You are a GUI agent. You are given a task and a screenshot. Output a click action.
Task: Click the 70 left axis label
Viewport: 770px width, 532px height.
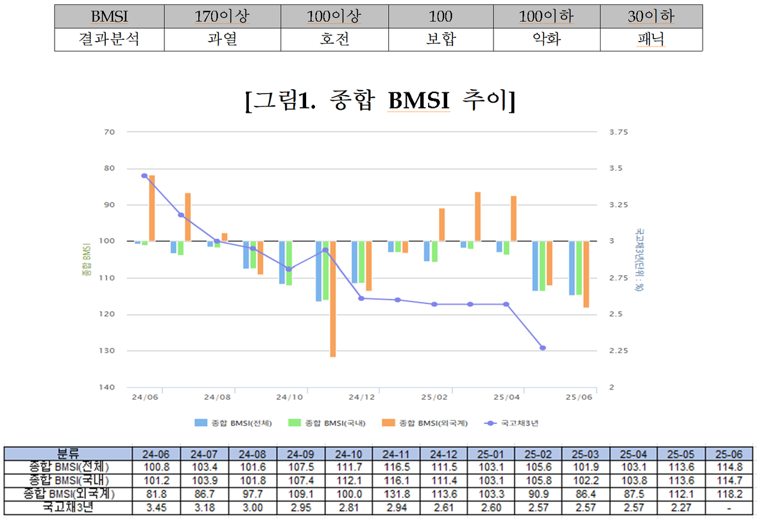tap(108, 132)
